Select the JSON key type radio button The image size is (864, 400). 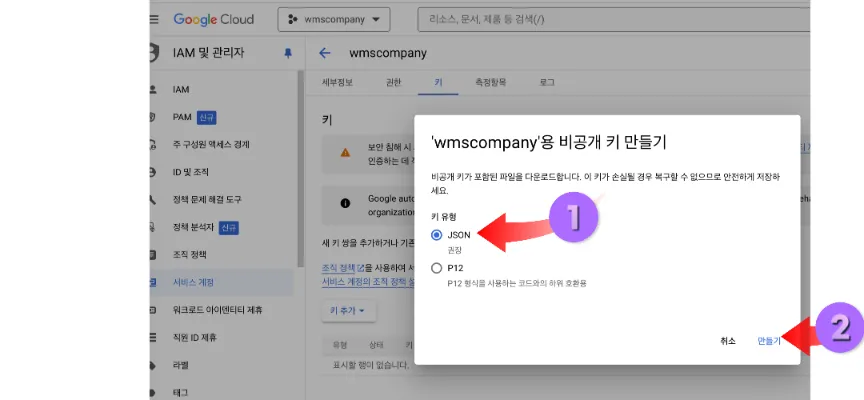point(437,235)
